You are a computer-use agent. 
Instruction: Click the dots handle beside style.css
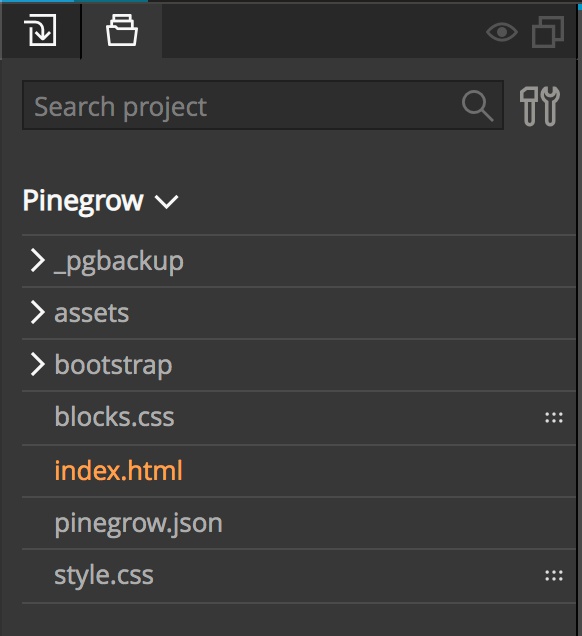click(554, 575)
